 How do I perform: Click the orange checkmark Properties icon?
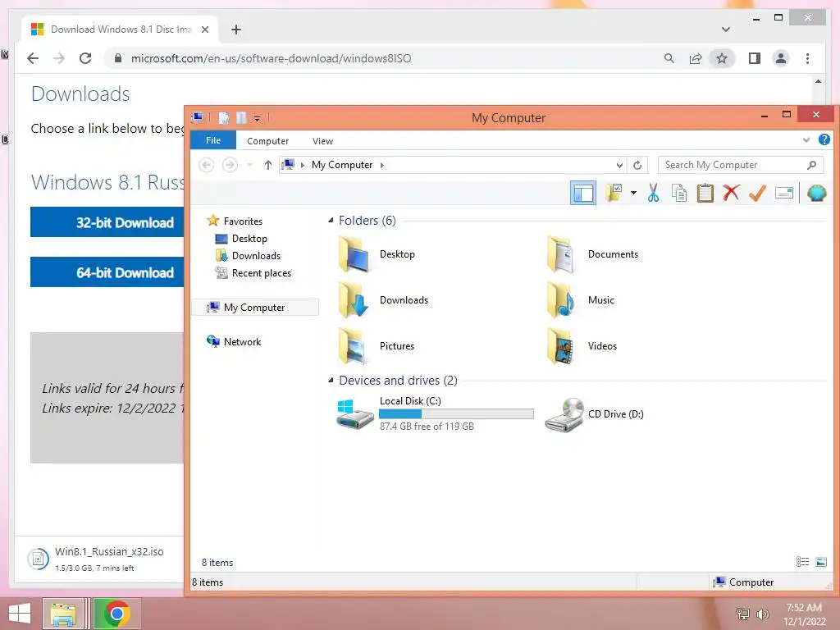pos(757,193)
